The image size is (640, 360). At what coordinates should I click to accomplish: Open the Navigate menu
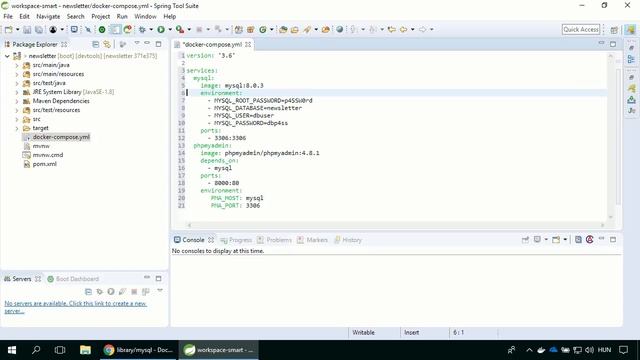pyautogui.click(x=48, y=16)
